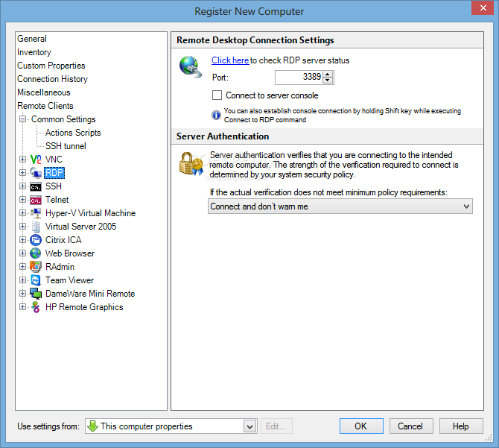Screen dimensions: 499x448
Task: Follow the Click here RDP status link
Action: (230, 60)
